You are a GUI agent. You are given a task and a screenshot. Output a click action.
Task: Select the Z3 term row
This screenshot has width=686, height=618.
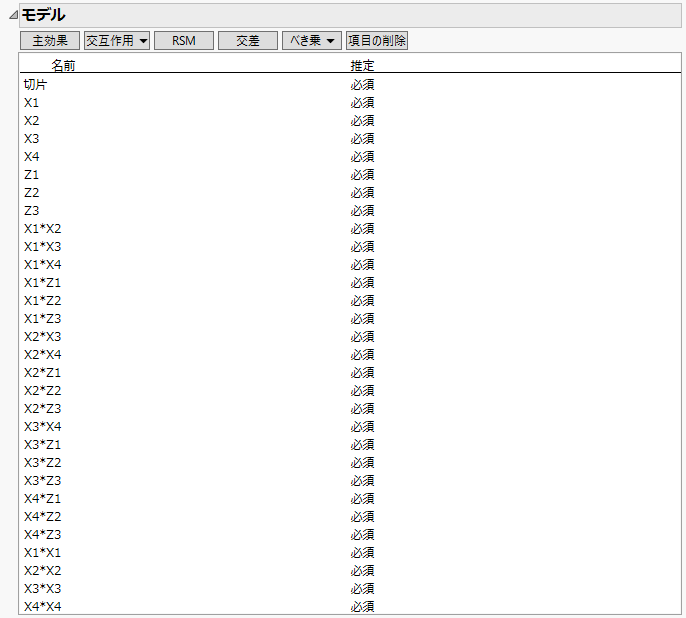tap(32, 210)
